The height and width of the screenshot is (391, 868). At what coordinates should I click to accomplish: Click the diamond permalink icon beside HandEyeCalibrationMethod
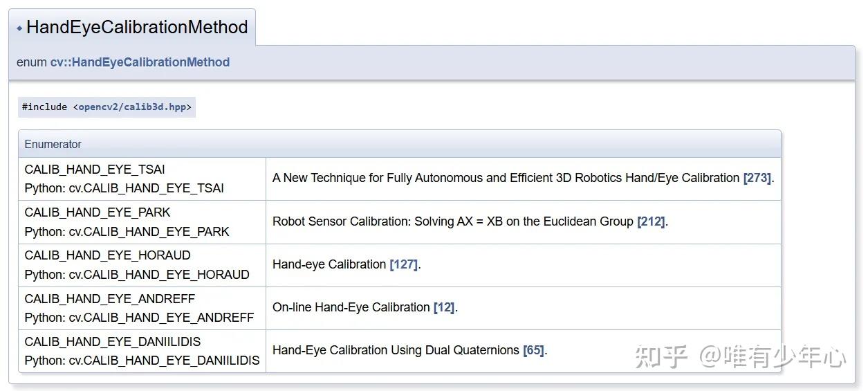19,29
